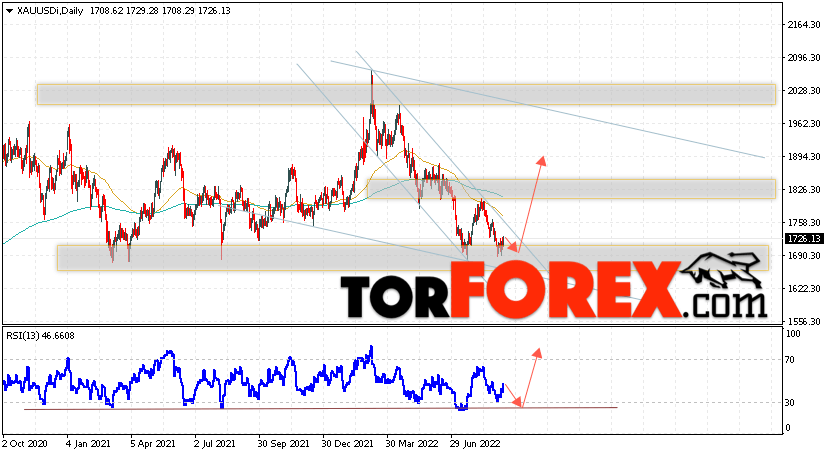
Task: Click the 2096.30 price axis label
Action: point(804,58)
